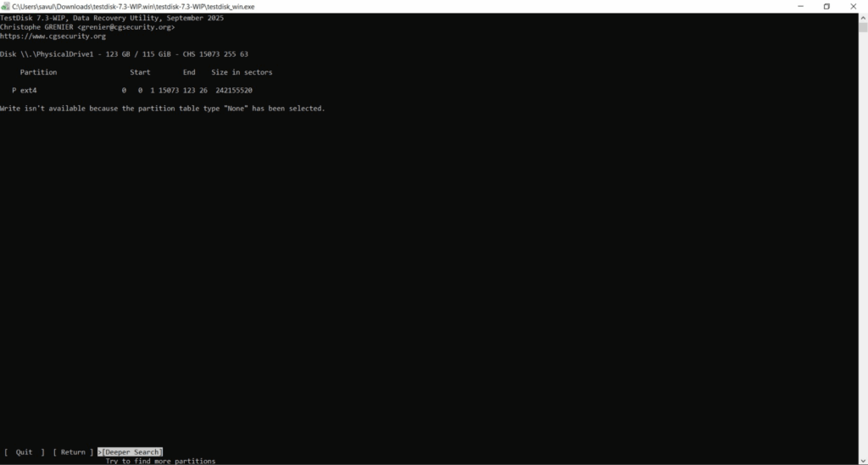This screenshot has height=465, width=868.
Task: Restore down the TestDisk console window
Action: point(826,6)
